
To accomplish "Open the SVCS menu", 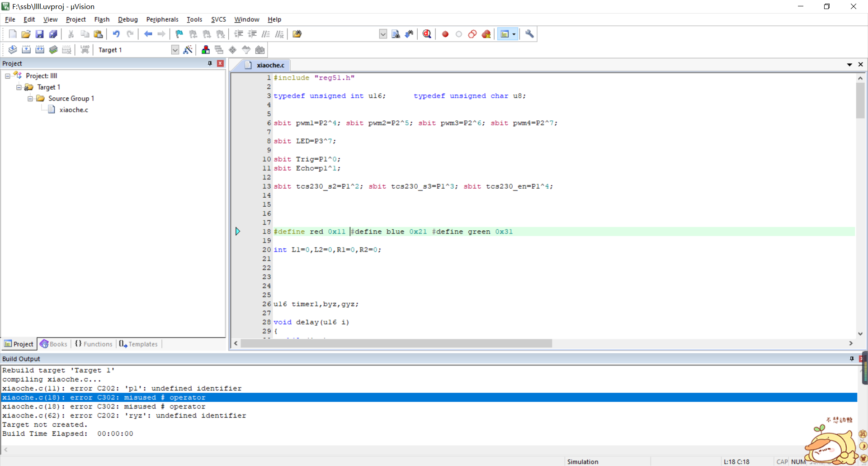I will (x=218, y=19).
